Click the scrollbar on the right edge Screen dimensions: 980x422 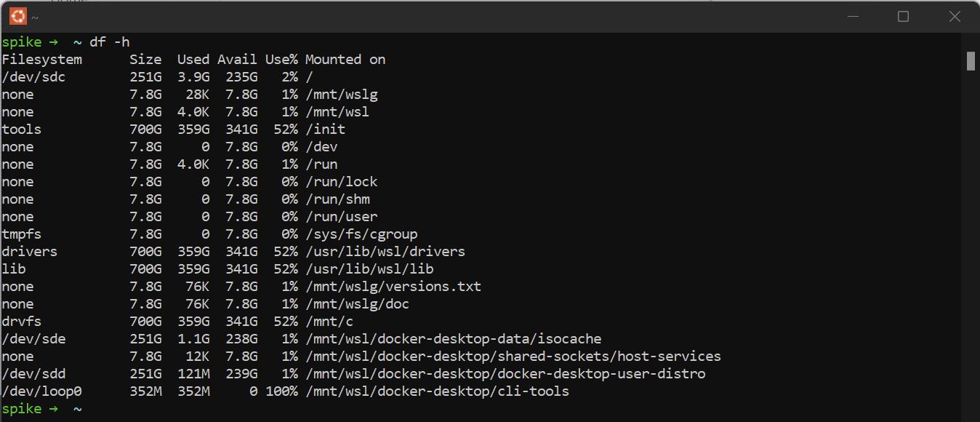click(x=971, y=62)
